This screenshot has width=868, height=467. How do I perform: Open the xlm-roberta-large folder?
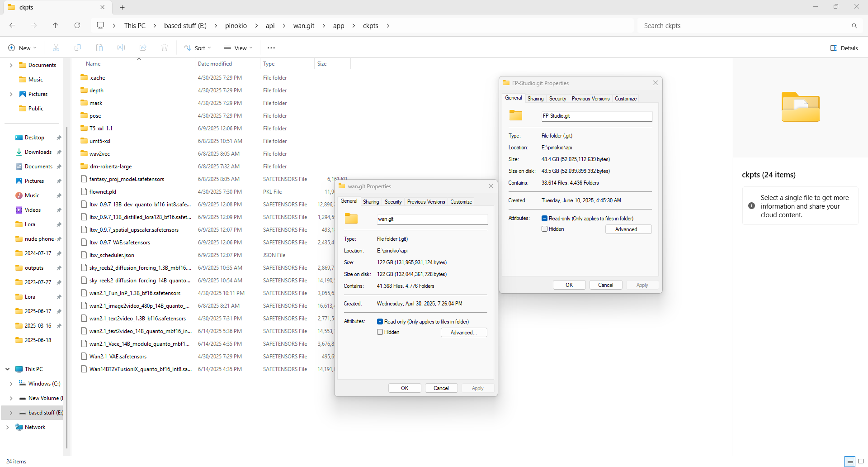click(x=110, y=167)
